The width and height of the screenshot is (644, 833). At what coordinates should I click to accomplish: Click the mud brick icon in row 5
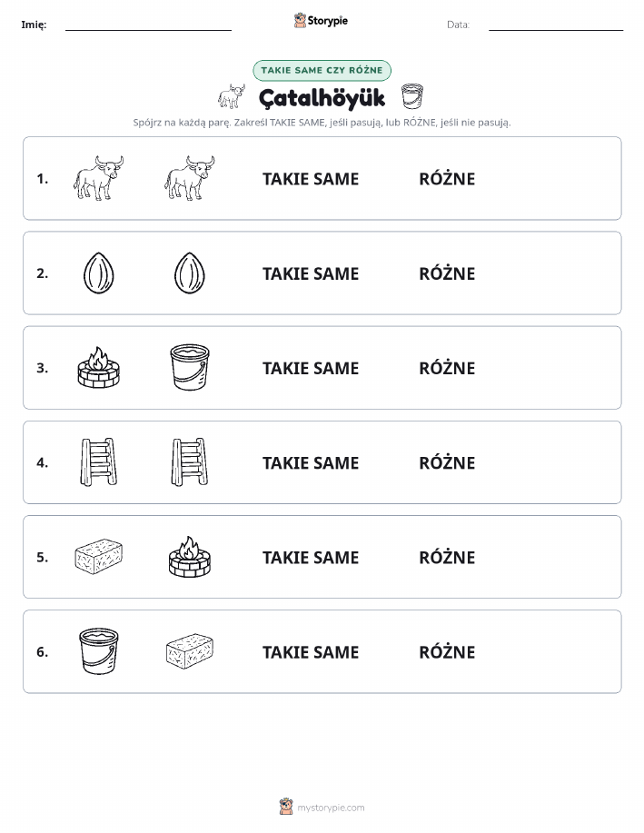pos(99,556)
